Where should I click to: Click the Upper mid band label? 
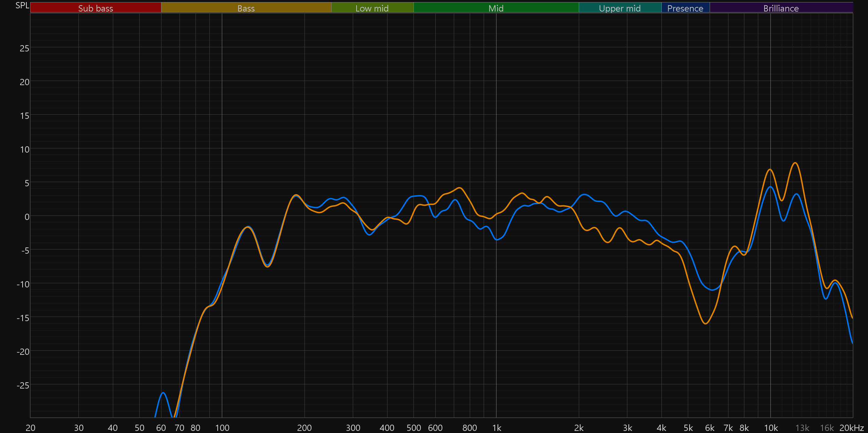click(x=620, y=8)
